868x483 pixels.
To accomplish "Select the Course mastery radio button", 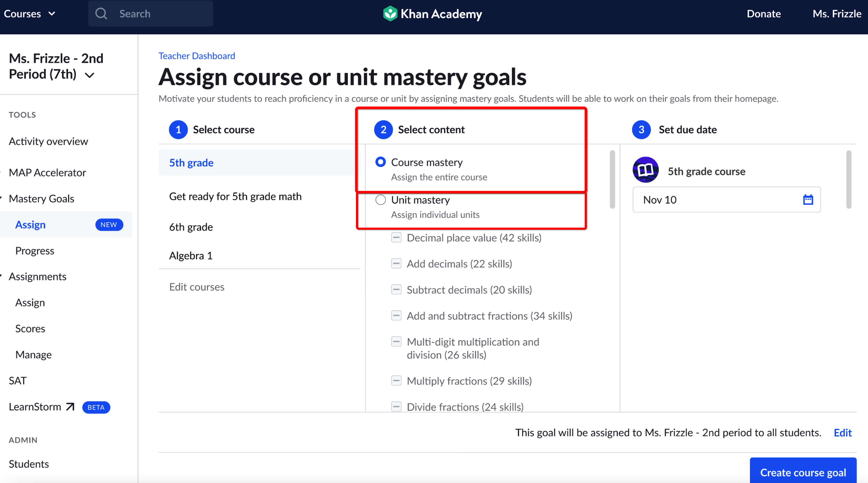I will point(381,162).
